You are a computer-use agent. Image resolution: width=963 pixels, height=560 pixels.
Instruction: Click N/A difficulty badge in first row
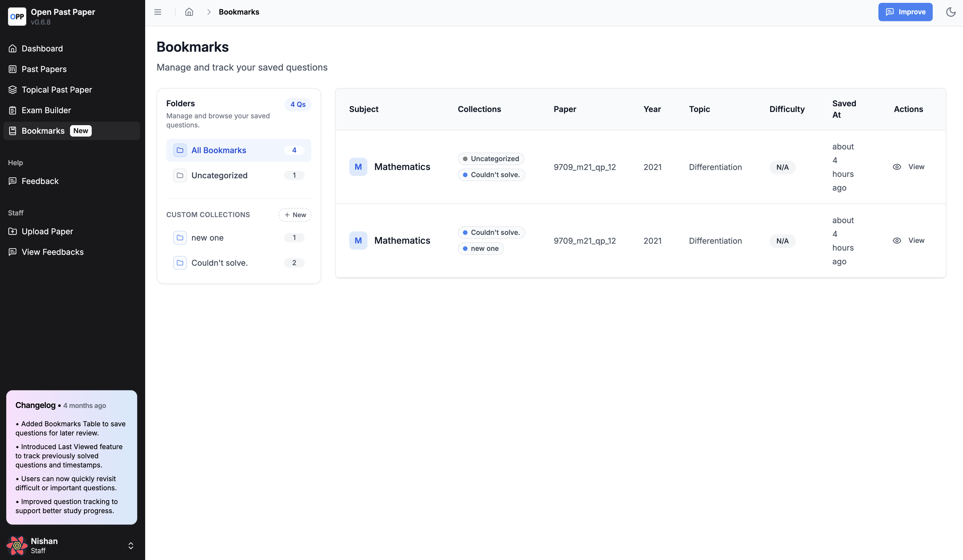[782, 167]
